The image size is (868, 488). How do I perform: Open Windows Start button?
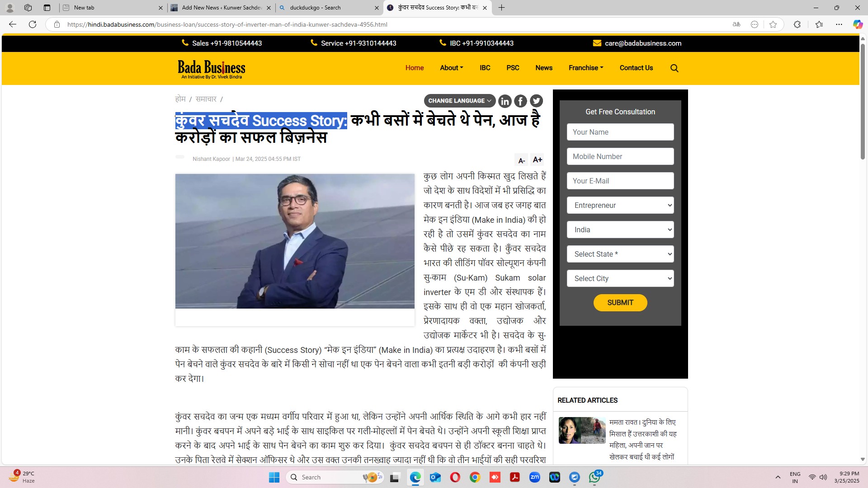(x=274, y=478)
